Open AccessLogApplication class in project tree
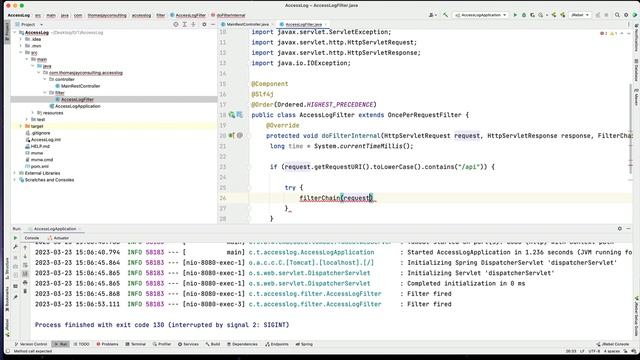The width and height of the screenshot is (640, 360). (x=78, y=106)
